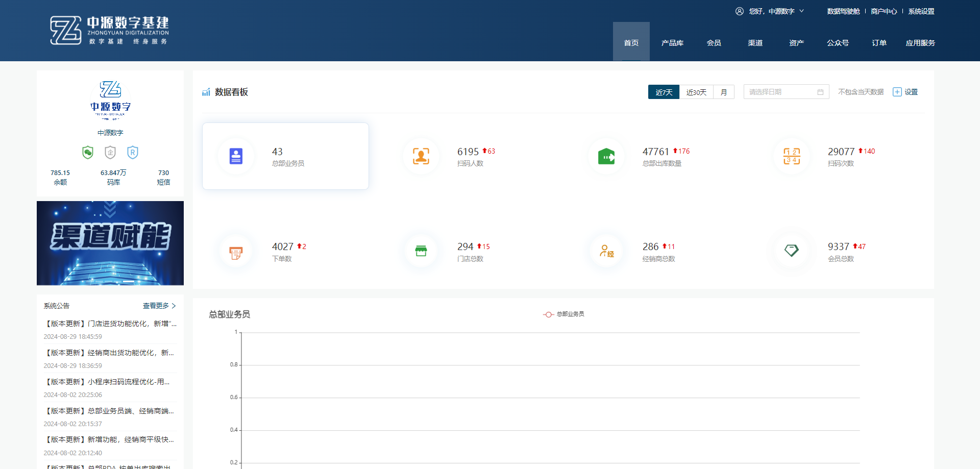Click the 经销商总数 dealer icon
The width and height of the screenshot is (980, 469).
606,251
